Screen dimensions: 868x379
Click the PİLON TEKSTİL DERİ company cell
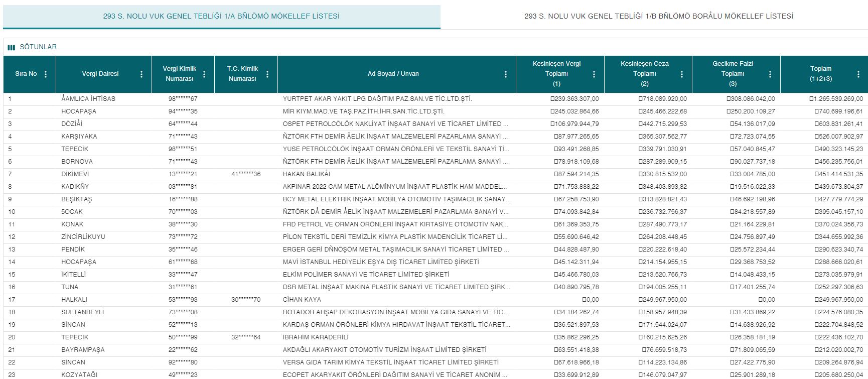(x=396, y=237)
